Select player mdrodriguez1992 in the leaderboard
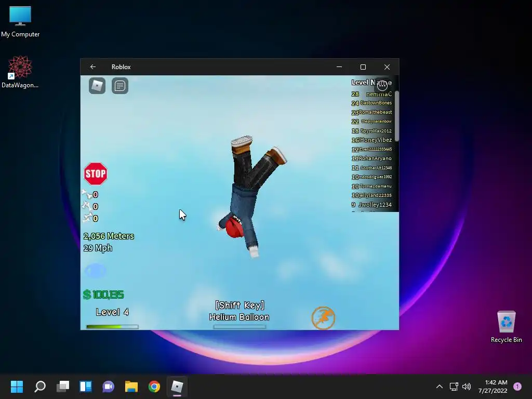Viewport: 532px width, 399px height. coord(375,177)
